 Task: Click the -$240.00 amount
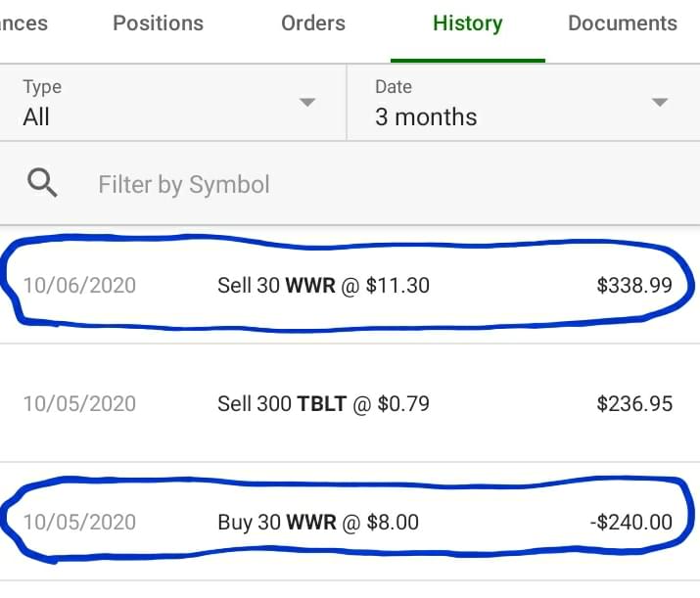click(x=631, y=522)
